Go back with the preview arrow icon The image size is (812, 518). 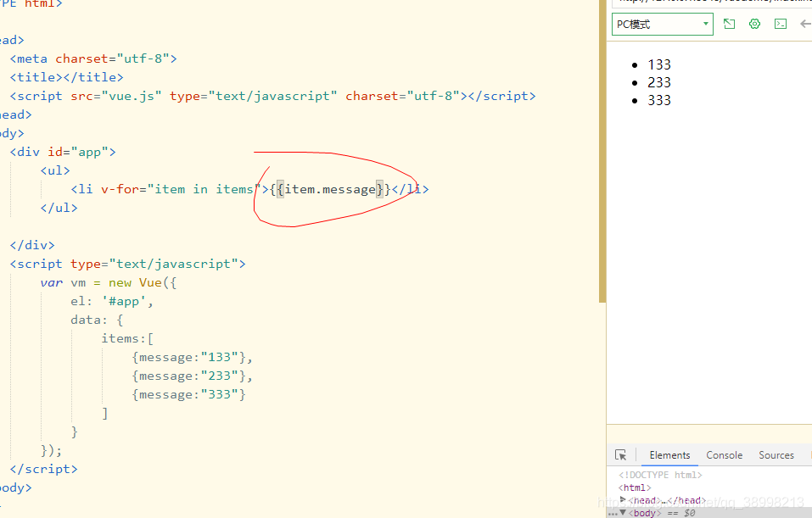[806, 24]
